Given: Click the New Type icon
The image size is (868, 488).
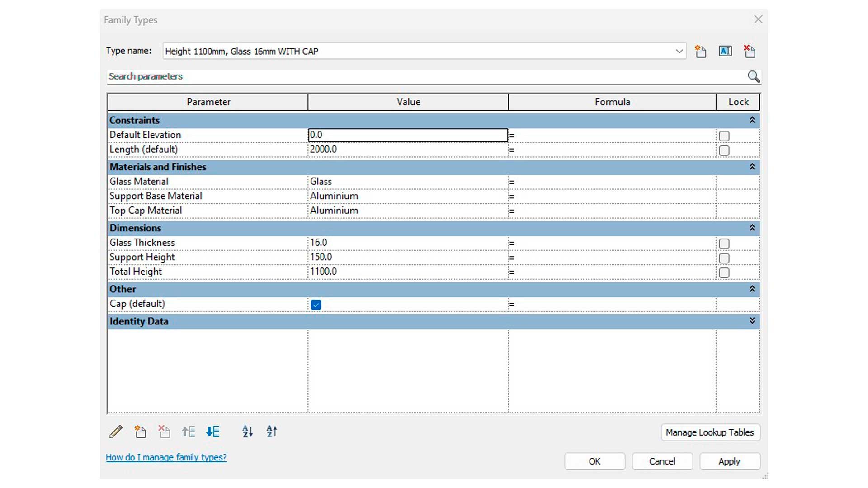Looking at the screenshot, I should pyautogui.click(x=701, y=52).
